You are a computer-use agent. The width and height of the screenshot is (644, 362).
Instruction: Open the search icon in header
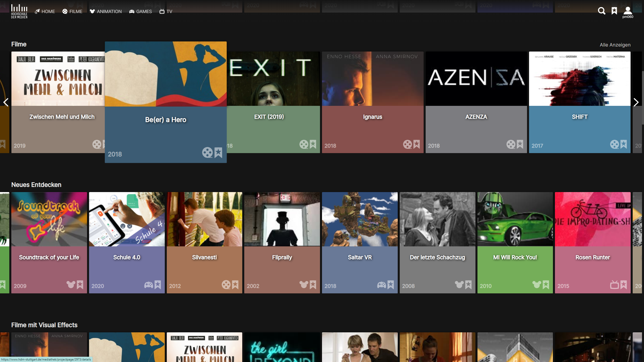coord(601,11)
